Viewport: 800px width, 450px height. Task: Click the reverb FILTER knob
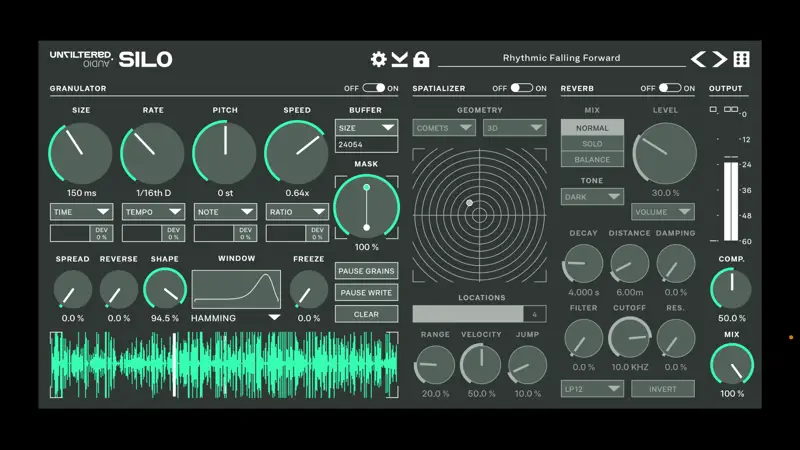583,338
